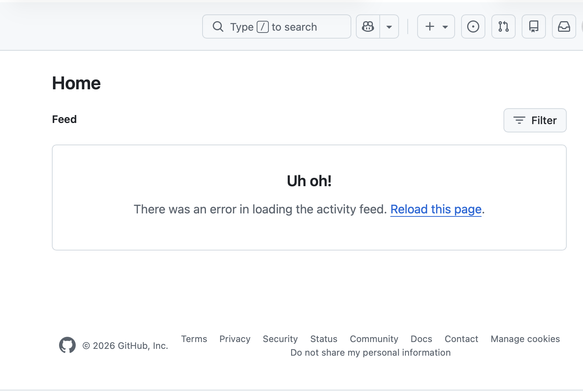Open the Privacy footer link

(x=235, y=339)
